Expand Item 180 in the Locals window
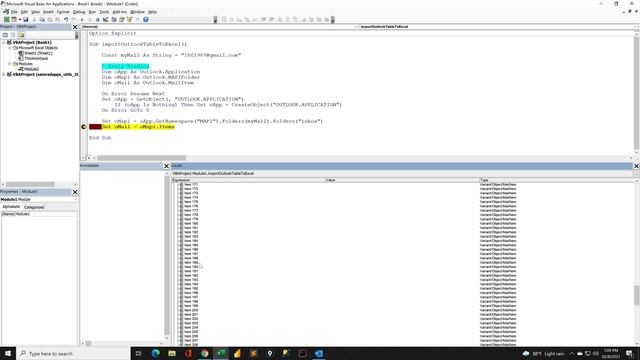 click(x=181, y=224)
